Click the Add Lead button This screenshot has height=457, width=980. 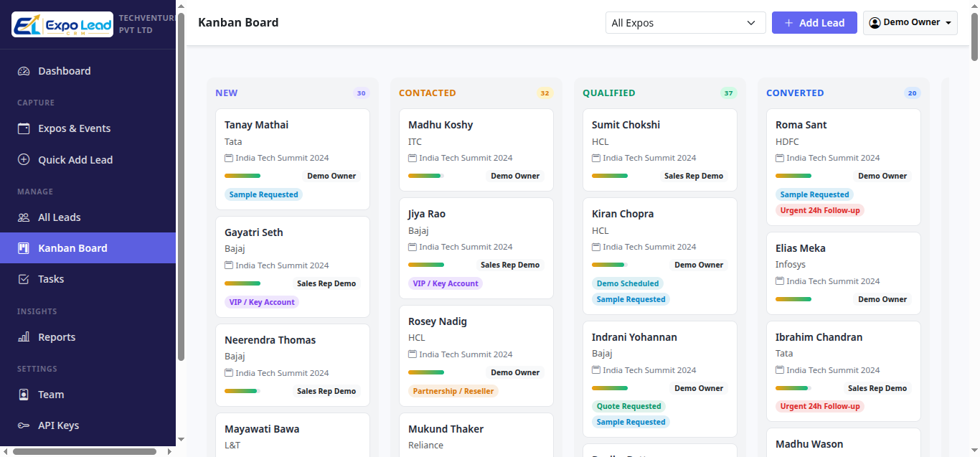814,23
